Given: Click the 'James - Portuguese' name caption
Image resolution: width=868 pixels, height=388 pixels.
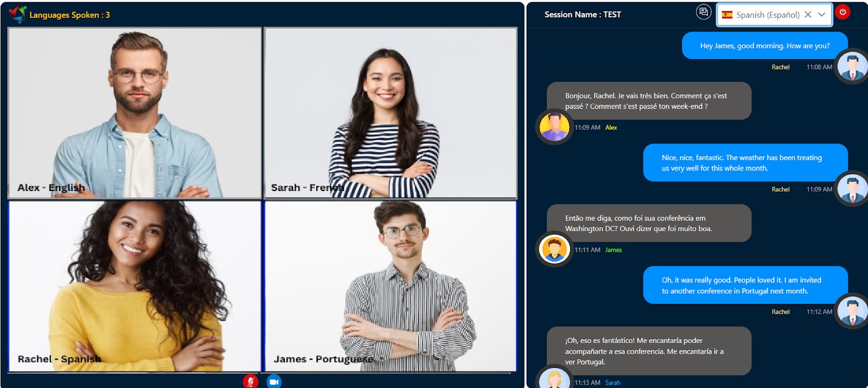Looking at the screenshot, I should click(x=323, y=359).
